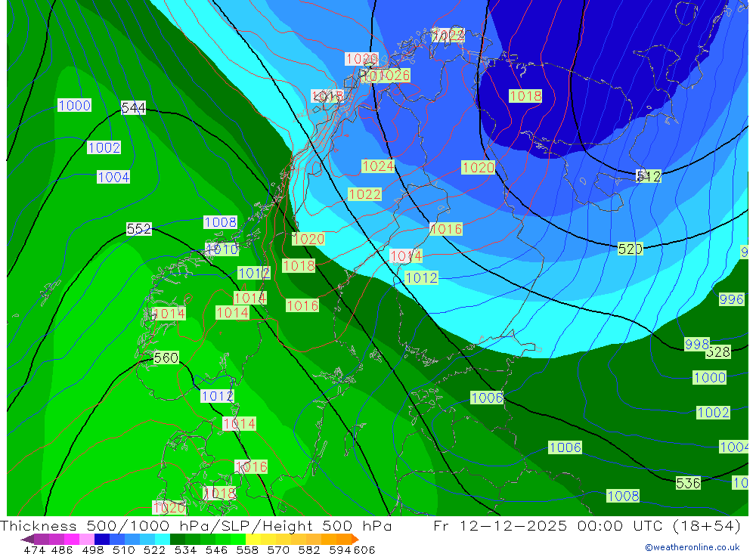Open the weatheronline.co.uk copyright link
Screen dimensions: 756x554
(692, 547)
